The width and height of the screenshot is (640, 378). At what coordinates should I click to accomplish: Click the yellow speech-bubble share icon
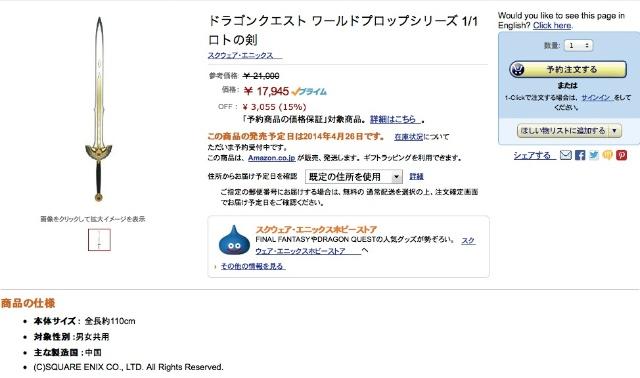pyautogui.click(x=608, y=155)
